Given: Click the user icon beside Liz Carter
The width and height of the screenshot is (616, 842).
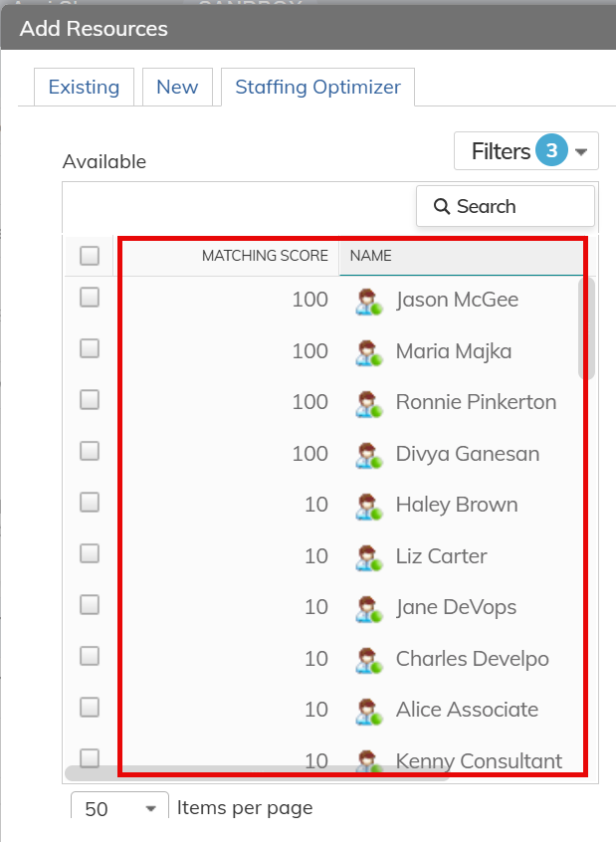Looking at the screenshot, I should click(369, 557).
